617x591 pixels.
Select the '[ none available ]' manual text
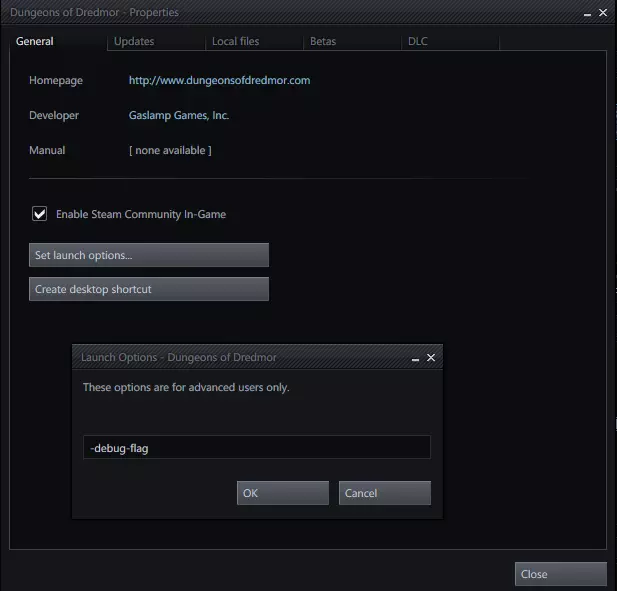(x=170, y=150)
